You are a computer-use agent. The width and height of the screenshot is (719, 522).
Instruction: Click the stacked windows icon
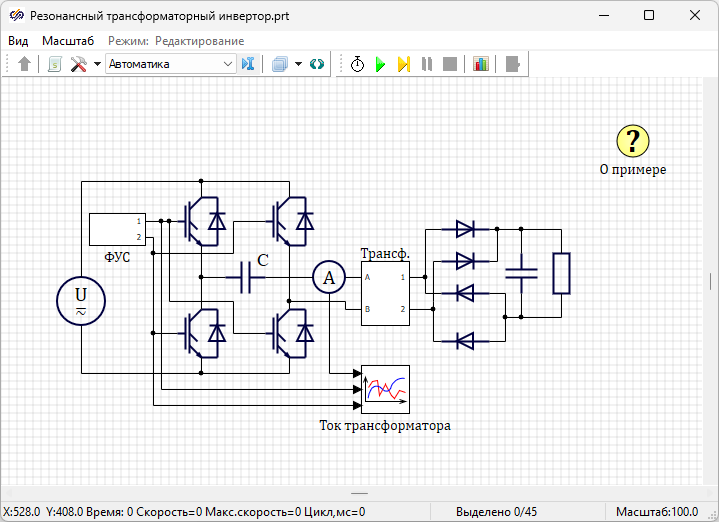[280, 64]
